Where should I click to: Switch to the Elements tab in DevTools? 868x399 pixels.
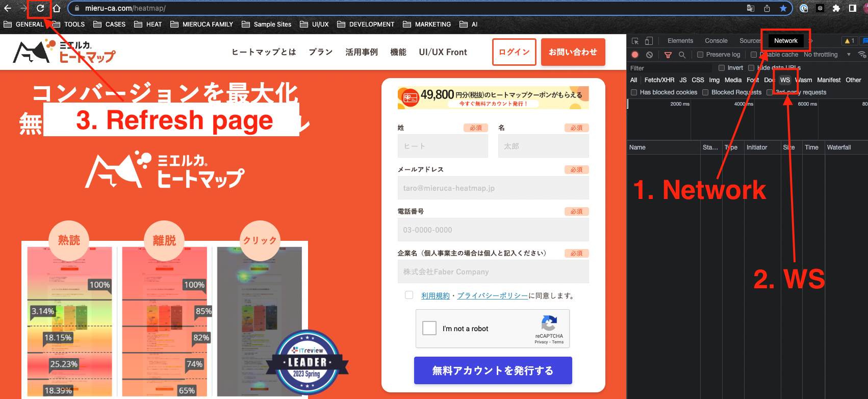pyautogui.click(x=680, y=41)
